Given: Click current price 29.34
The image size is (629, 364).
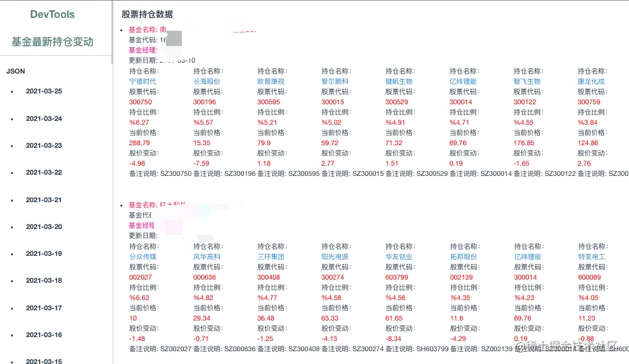Looking at the screenshot, I should 202,319.
